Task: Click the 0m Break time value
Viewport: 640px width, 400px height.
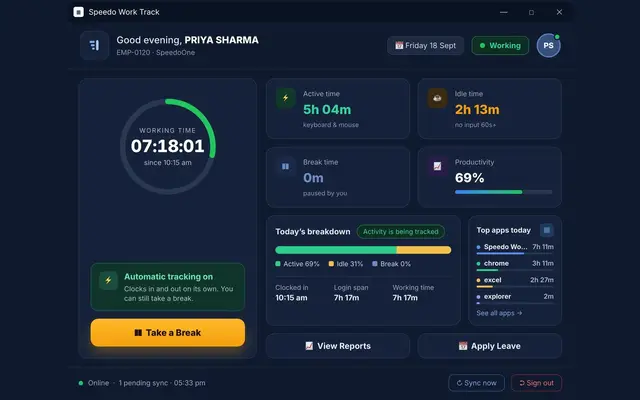Action: (x=313, y=178)
